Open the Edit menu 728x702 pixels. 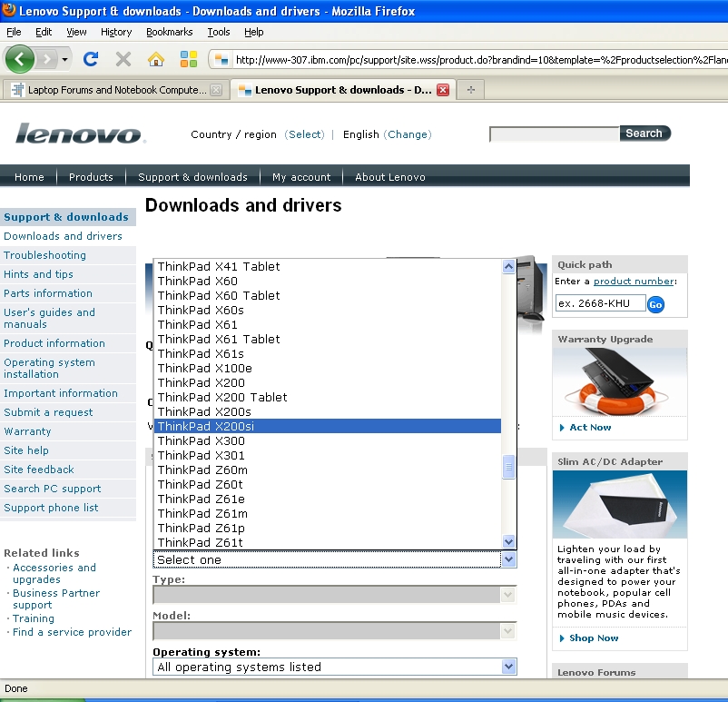point(44,32)
